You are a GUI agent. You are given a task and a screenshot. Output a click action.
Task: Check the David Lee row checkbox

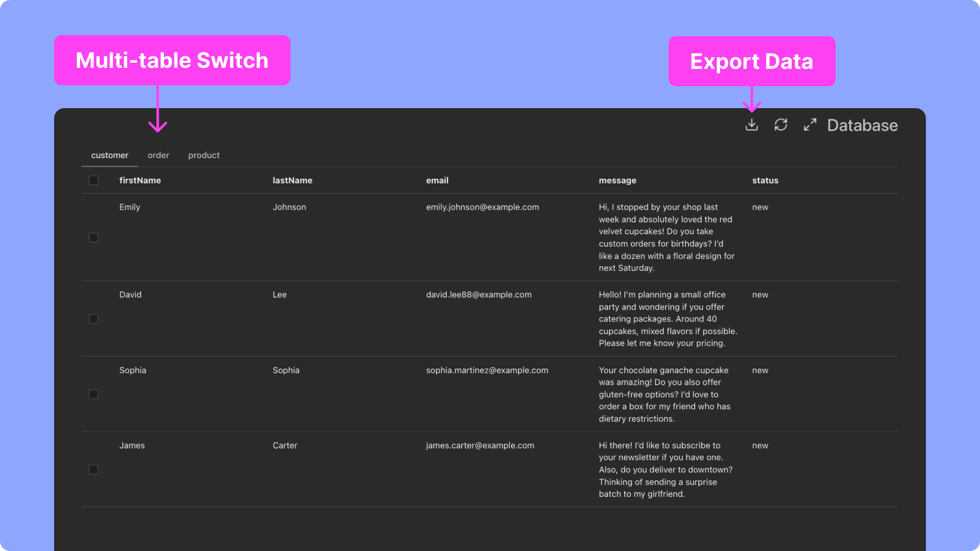[93, 319]
